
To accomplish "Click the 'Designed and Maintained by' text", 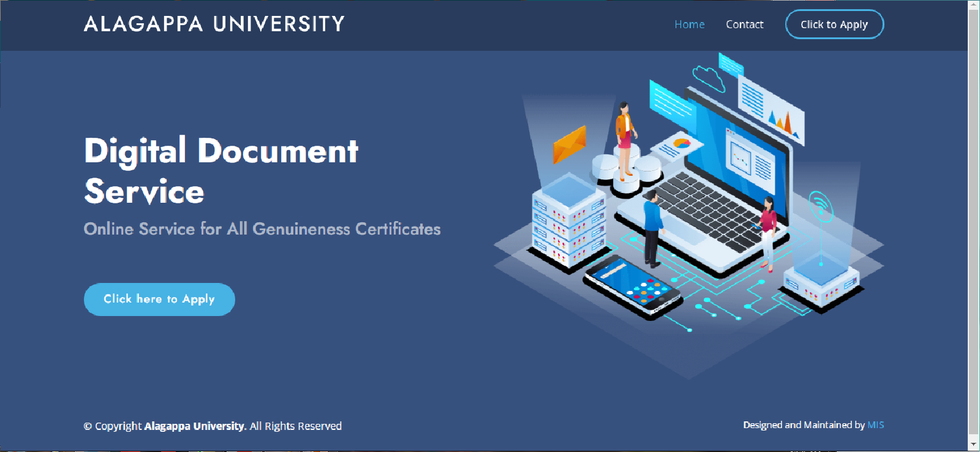I will (804, 425).
